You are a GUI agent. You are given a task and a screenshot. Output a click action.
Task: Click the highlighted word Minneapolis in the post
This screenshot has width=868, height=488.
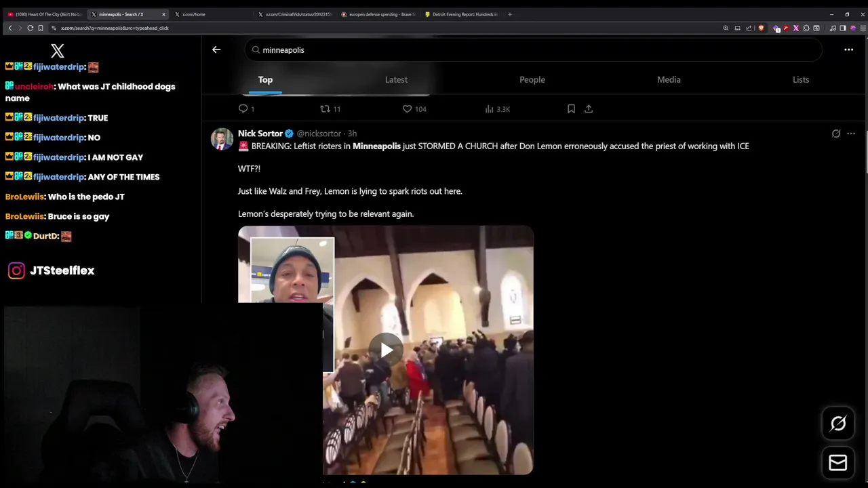point(376,146)
